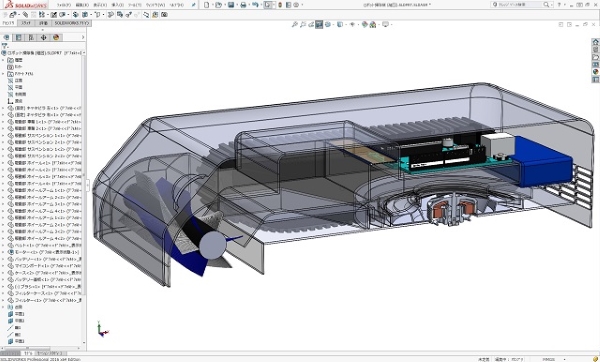Screen dimensions: 600x362
Task: Undo the last action
Action: click(255, 5)
